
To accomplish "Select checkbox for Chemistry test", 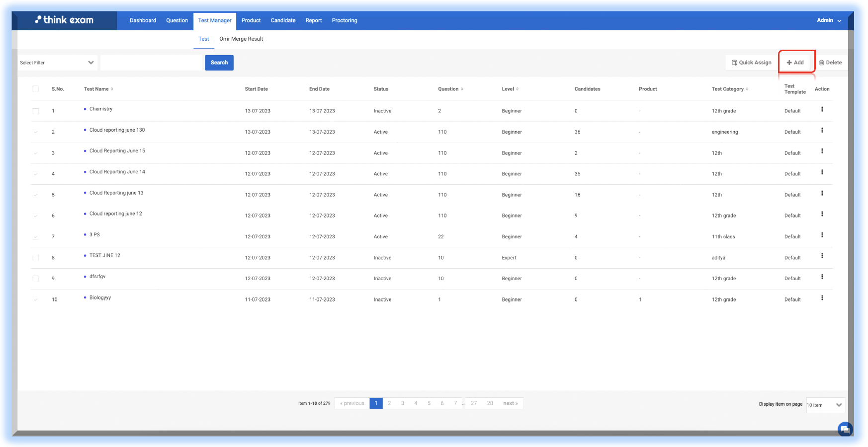I will pos(35,111).
